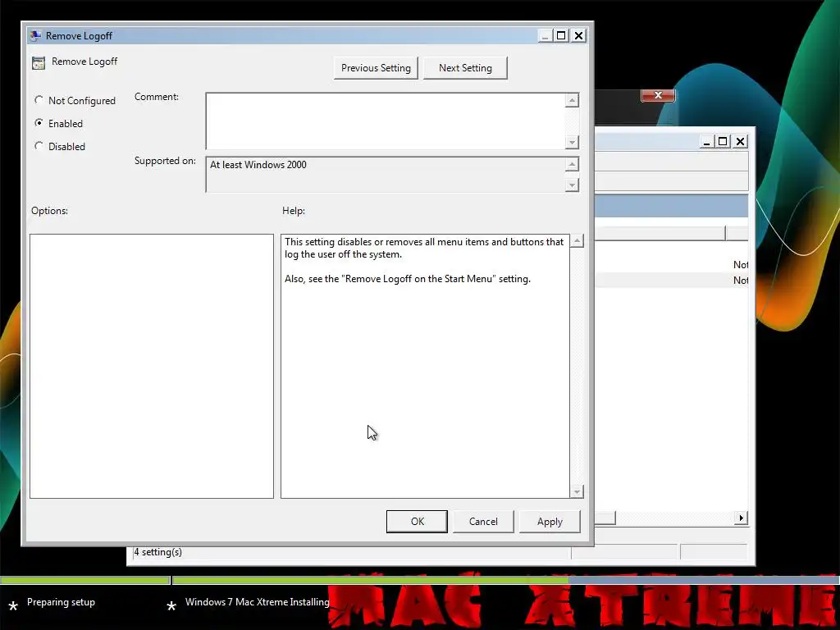Click the Comment box scroll down arrow
Screen dimensions: 840x630
(x=572, y=142)
